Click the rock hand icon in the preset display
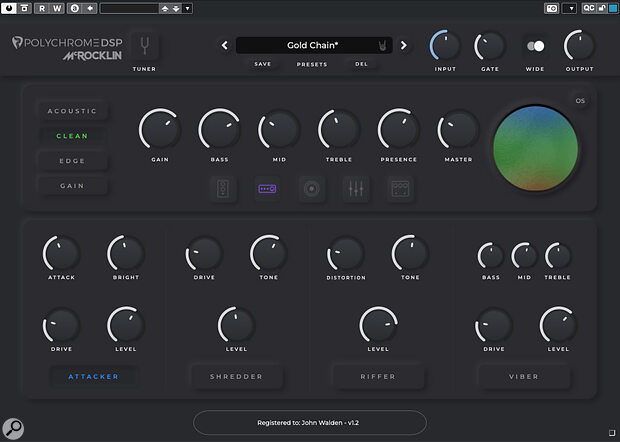The height and width of the screenshot is (442, 620). click(x=382, y=46)
